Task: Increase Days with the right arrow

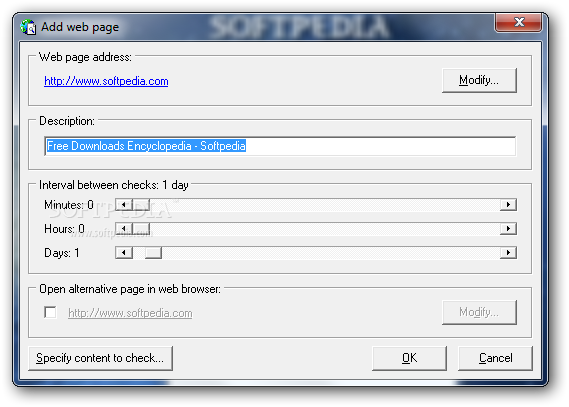Action: click(x=508, y=252)
